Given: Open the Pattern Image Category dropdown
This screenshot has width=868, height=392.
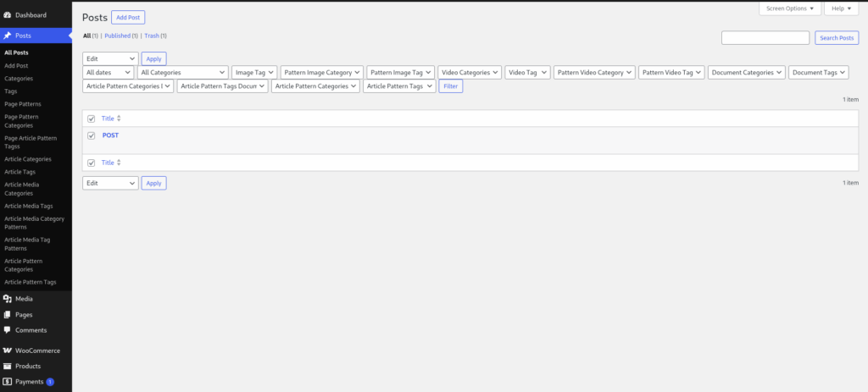Looking at the screenshot, I should tap(321, 73).
